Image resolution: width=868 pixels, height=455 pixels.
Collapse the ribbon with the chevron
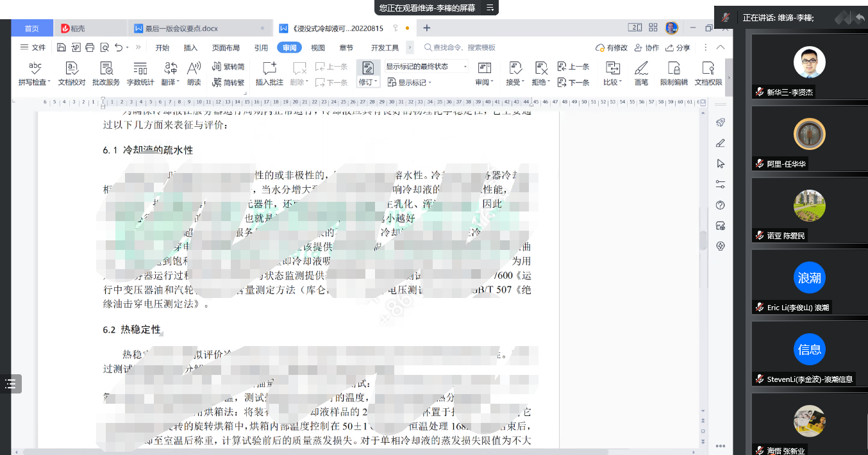721,47
